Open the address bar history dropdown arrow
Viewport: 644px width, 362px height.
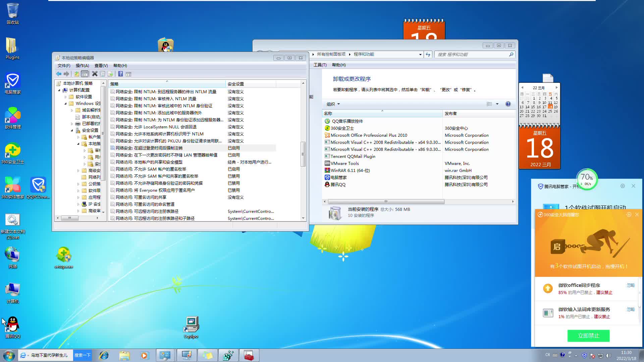tap(420, 55)
